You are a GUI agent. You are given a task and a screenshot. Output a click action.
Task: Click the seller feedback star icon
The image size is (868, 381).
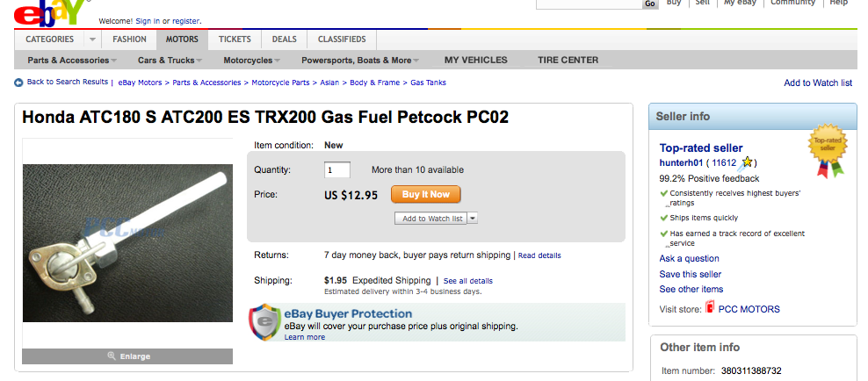pos(746,162)
